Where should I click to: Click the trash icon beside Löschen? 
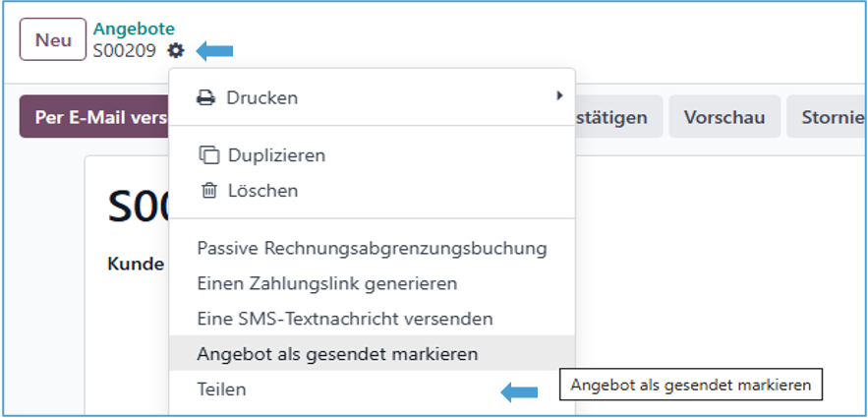tap(208, 191)
